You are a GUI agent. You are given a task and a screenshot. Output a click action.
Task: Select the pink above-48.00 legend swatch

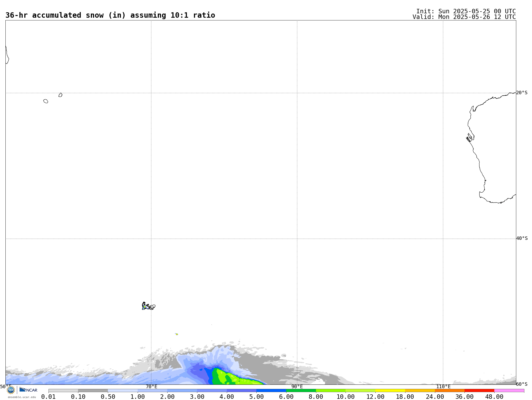coord(509,391)
